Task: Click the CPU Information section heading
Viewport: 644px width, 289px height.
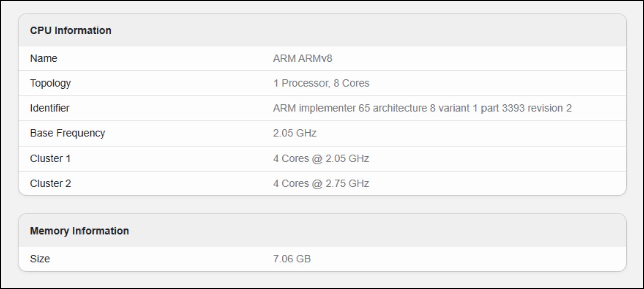Action: (x=70, y=30)
